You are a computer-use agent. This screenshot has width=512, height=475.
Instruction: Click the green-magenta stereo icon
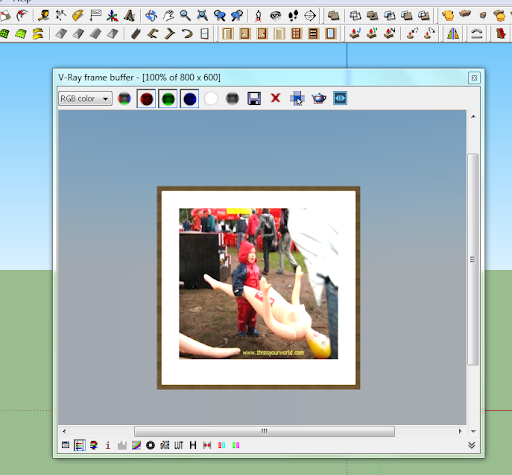[236, 445]
